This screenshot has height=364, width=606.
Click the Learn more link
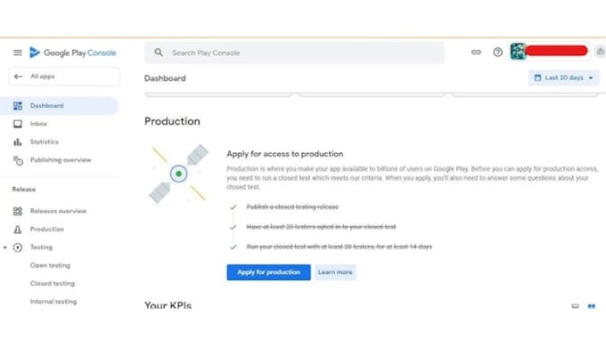(335, 272)
